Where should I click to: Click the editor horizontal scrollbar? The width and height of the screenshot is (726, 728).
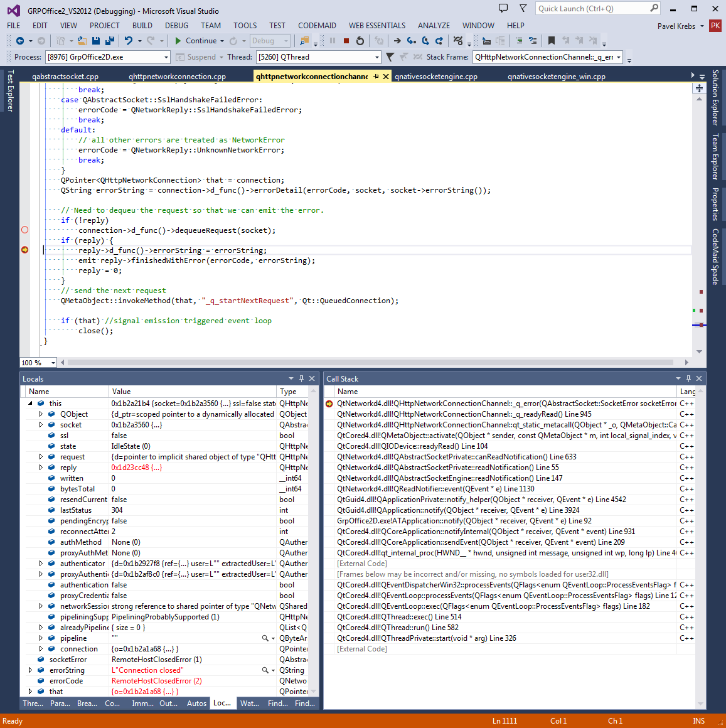click(370, 363)
